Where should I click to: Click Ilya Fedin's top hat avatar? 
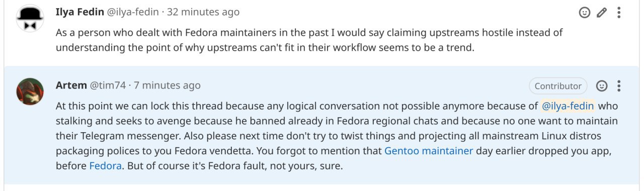30,18
